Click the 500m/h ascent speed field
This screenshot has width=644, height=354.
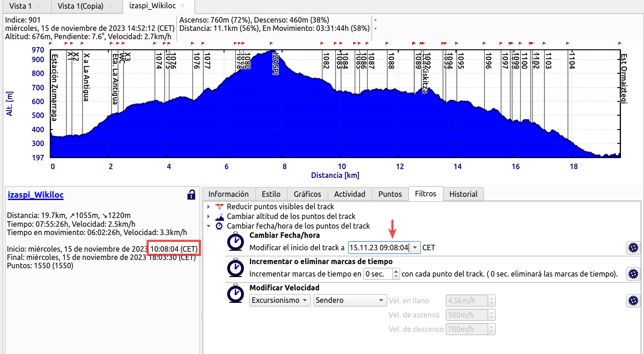coord(467,315)
